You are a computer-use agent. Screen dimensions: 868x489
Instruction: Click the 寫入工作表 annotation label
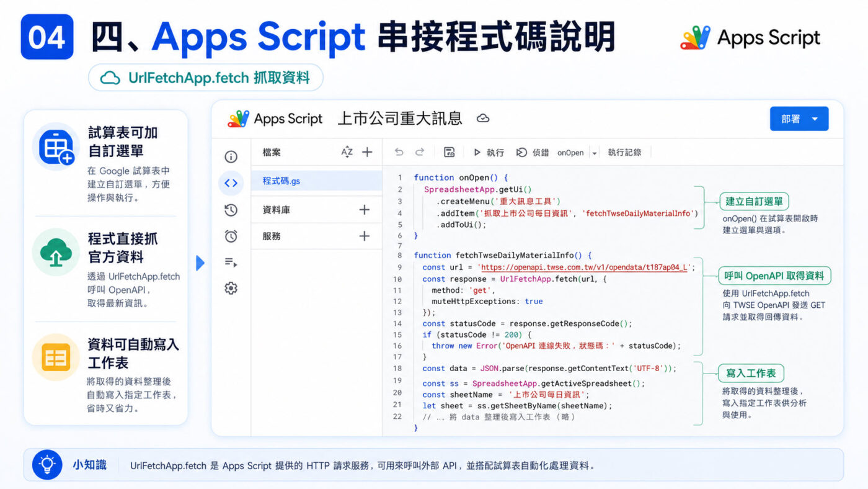(x=751, y=373)
